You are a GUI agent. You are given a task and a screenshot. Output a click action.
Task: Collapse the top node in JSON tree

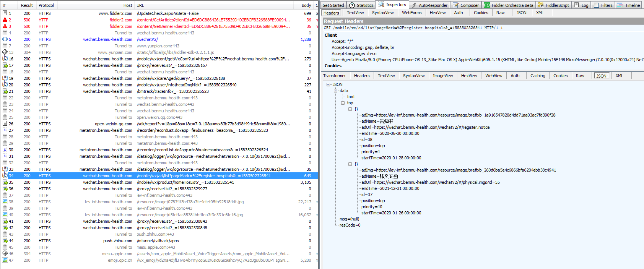(343, 103)
